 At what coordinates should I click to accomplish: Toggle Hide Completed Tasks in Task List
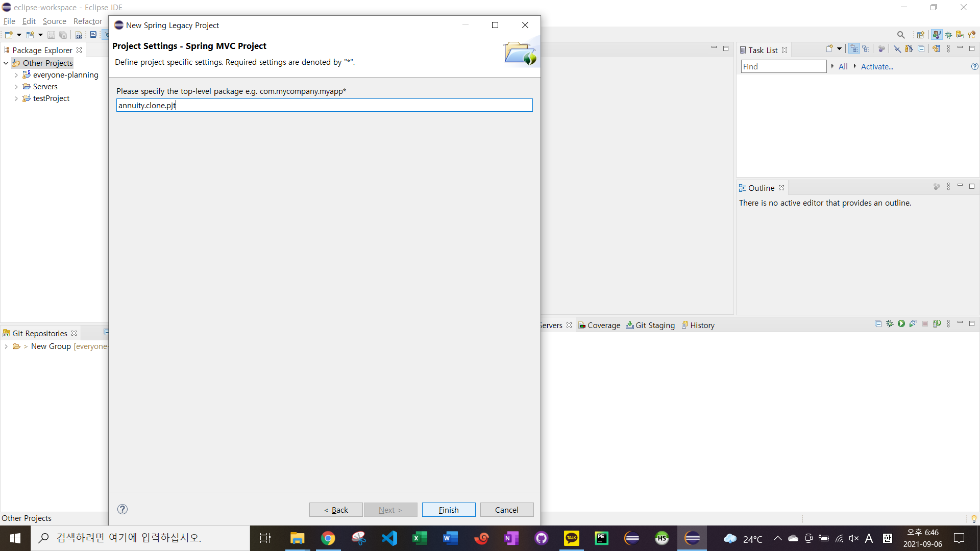tap(897, 49)
